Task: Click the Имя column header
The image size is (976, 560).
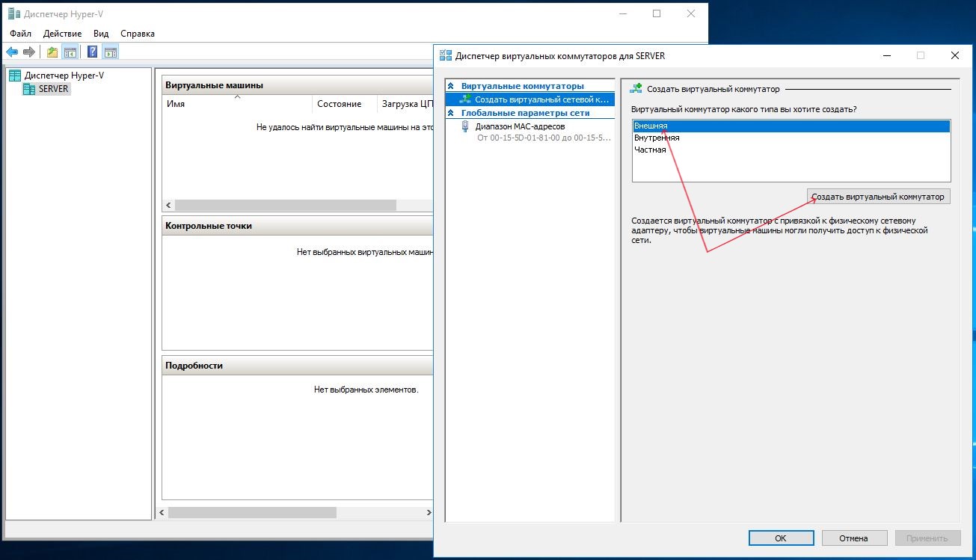Action: coord(176,104)
